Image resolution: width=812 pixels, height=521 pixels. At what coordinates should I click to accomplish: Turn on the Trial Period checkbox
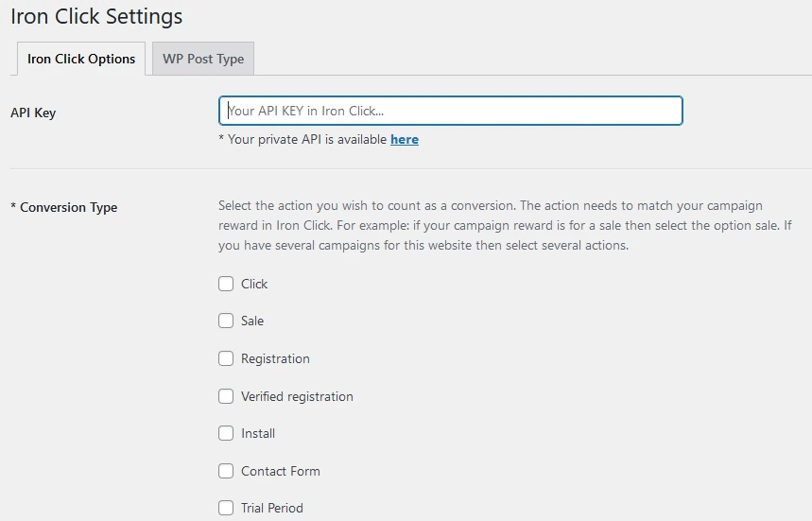226,508
